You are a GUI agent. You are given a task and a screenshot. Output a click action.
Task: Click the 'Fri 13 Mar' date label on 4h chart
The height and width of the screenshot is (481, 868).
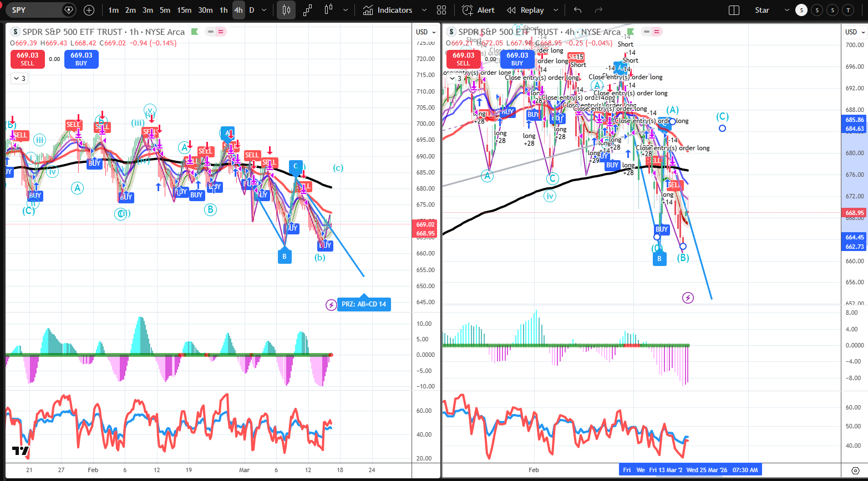tap(666, 470)
